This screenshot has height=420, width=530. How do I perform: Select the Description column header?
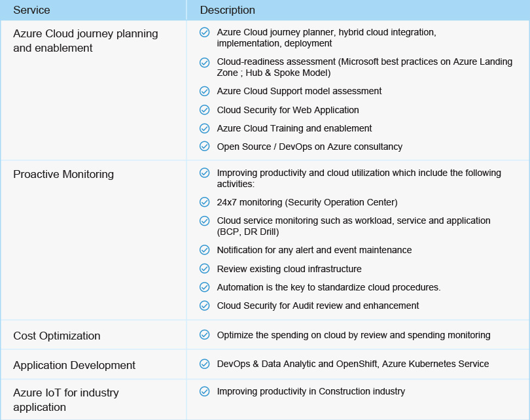(228, 10)
